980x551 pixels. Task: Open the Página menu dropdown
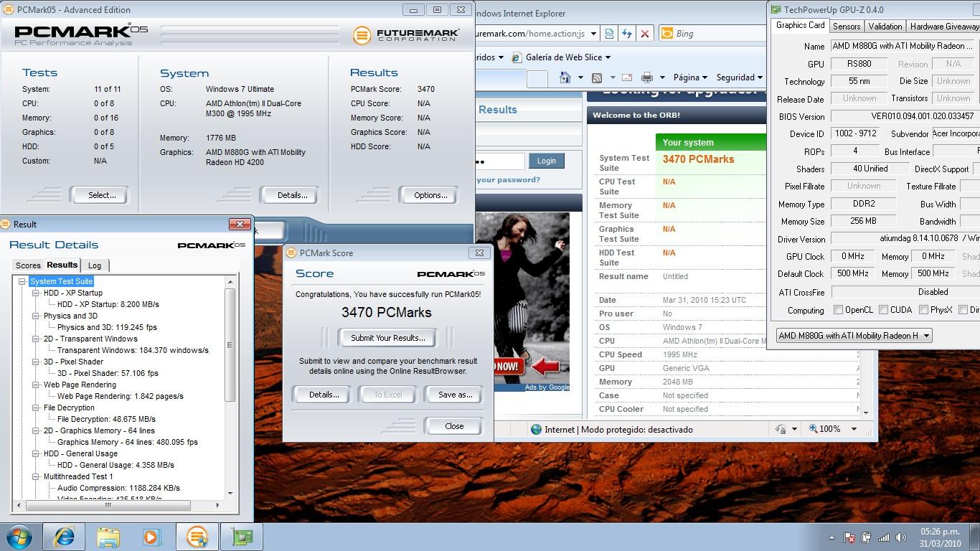[689, 77]
